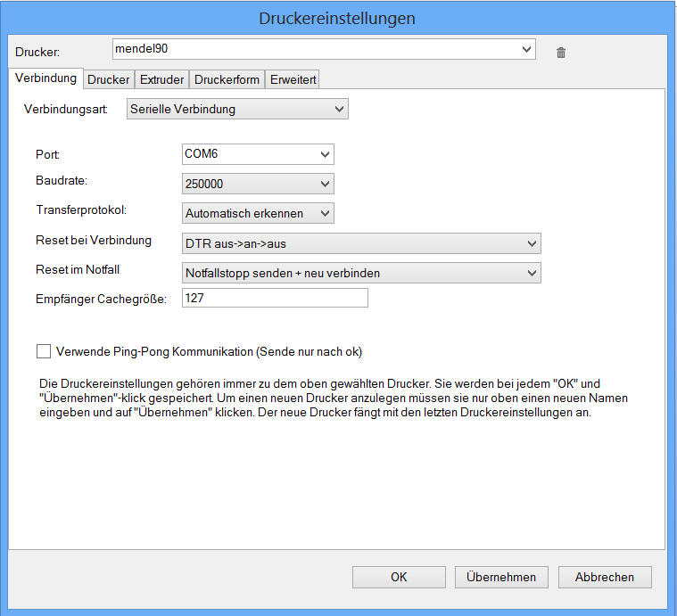Cancel with the Abbrechen button
The height and width of the screenshot is (616, 677).
click(605, 577)
